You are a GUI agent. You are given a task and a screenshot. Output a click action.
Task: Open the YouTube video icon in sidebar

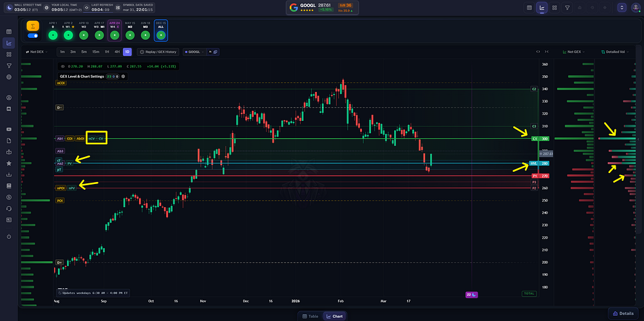tap(9, 129)
